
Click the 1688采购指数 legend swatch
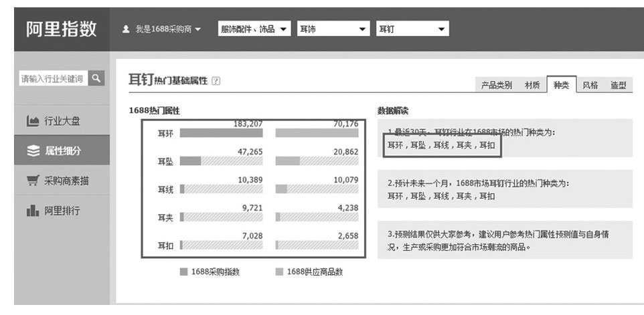pos(183,272)
